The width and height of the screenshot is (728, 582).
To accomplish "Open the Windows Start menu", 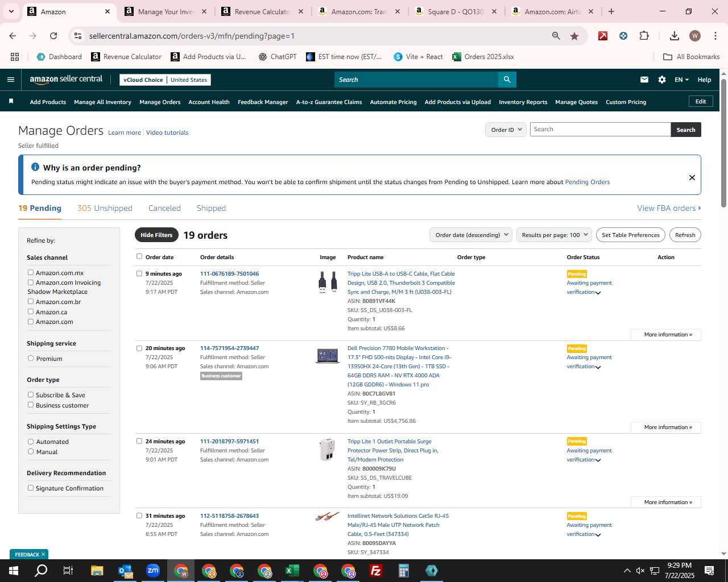I will [13, 571].
